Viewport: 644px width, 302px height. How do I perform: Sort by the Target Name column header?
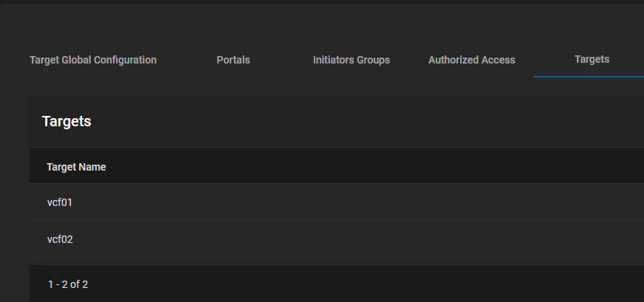click(x=76, y=167)
